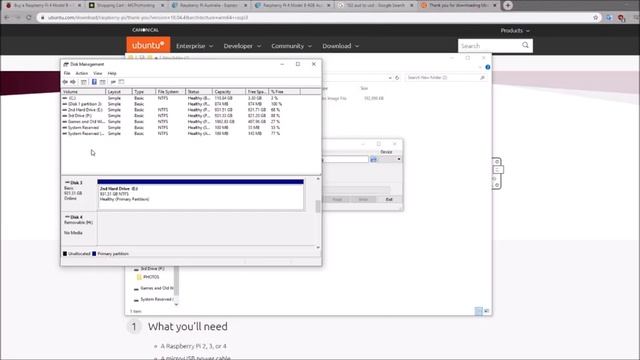Select the Disk 1 partition 2 volume row
Image resolution: width=640 pixels, height=360 pixels.
click(191, 104)
